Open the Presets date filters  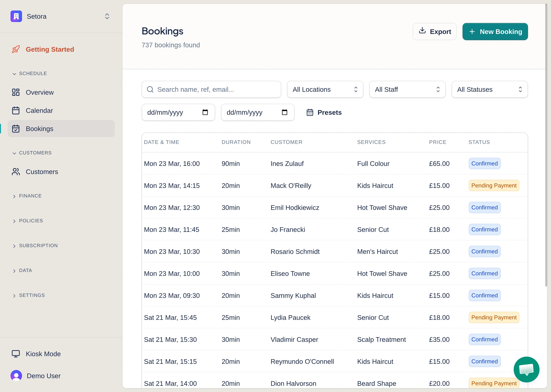click(324, 112)
